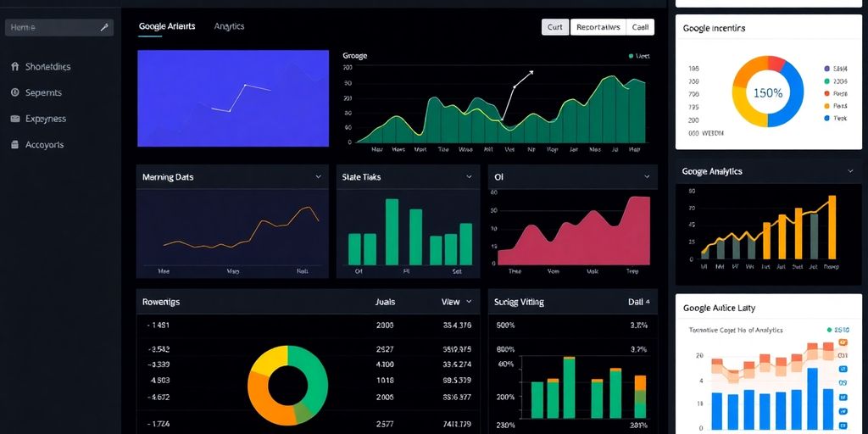Click the Surigg Vitling heading

point(519,303)
